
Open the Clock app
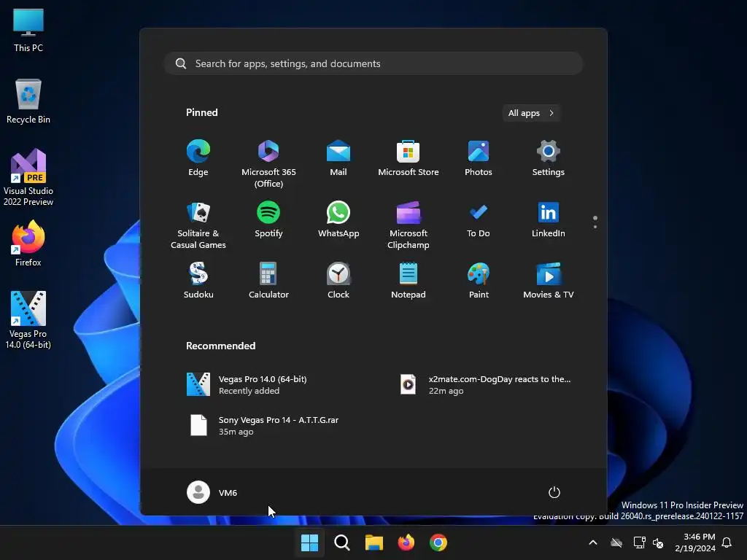(338, 281)
